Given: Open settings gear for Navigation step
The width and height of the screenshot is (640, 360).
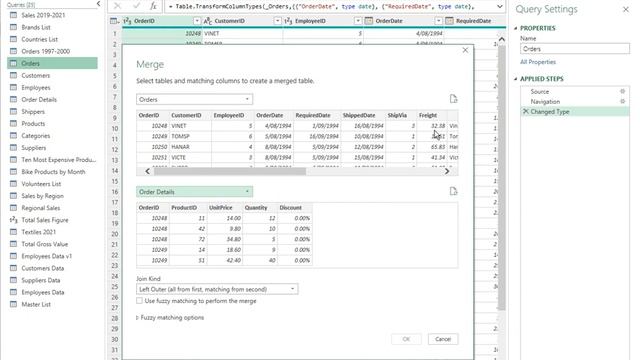Looking at the screenshot, I should [622, 101].
